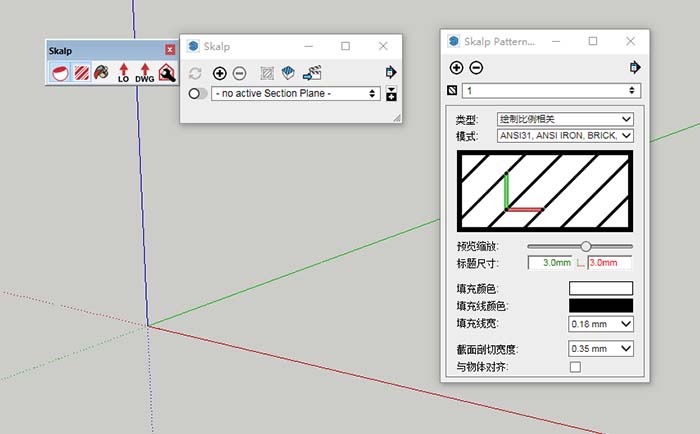Select the paint bucket material icon
Image resolution: width=700 pixels, height=434 pixels.
(101, 73)
